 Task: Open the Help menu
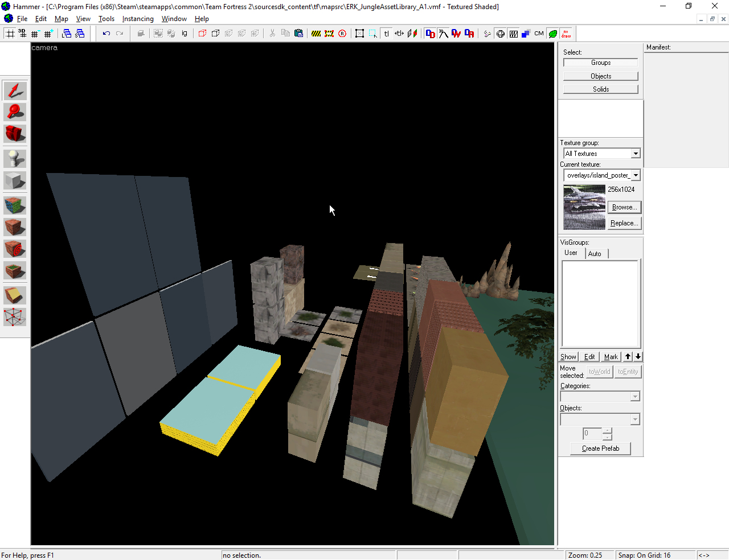point(202,19)
